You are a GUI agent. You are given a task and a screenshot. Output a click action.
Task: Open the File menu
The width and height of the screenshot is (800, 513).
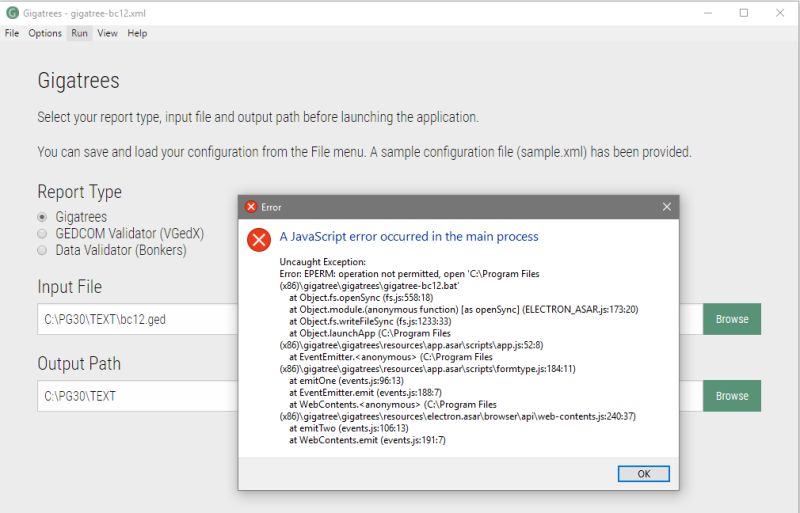(x=12, y=33)
